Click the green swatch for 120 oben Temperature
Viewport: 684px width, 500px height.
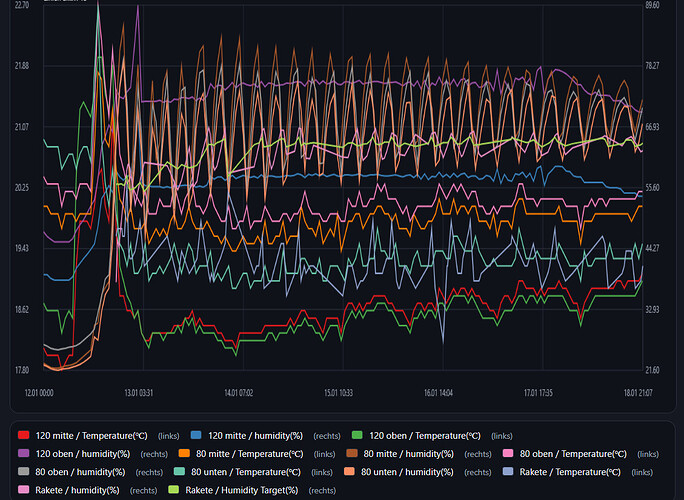pos(358,436)
